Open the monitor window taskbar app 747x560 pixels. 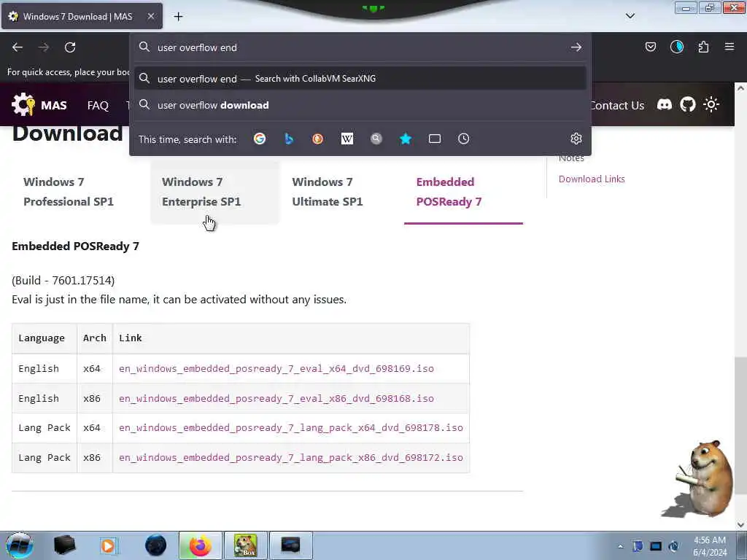[290, 545]
